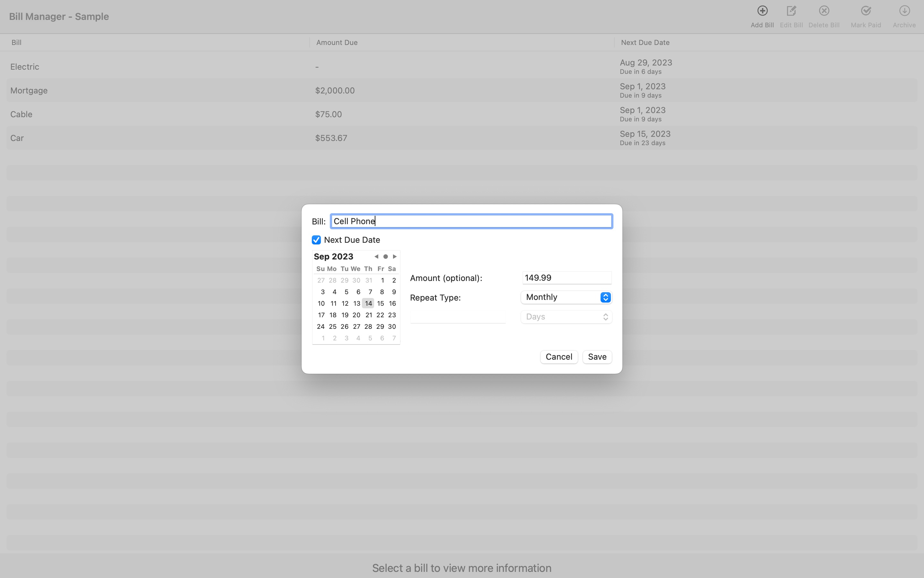Click the Bill column header
The width and height of the screenshot is (924, 578).
coord(16,42)
